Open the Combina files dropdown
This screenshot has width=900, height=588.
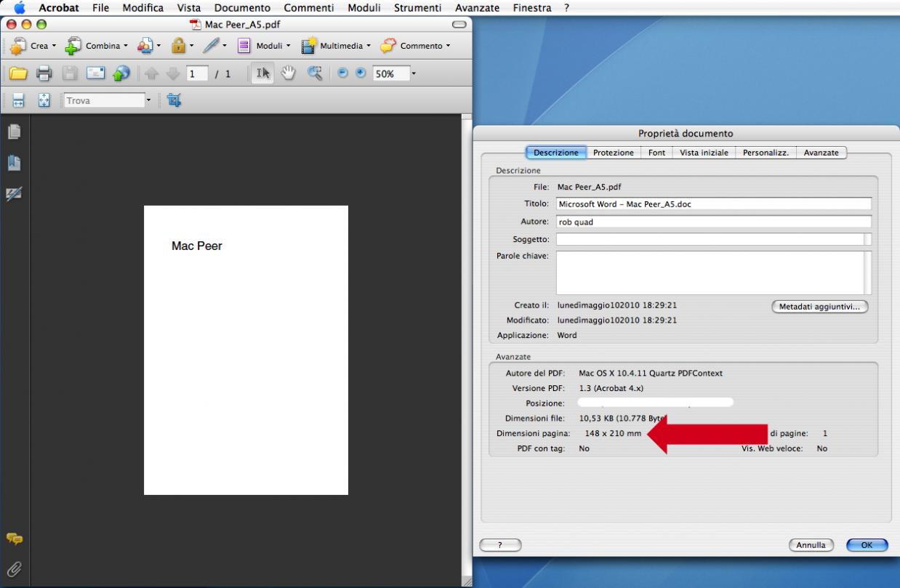click(x=97, y=46)
